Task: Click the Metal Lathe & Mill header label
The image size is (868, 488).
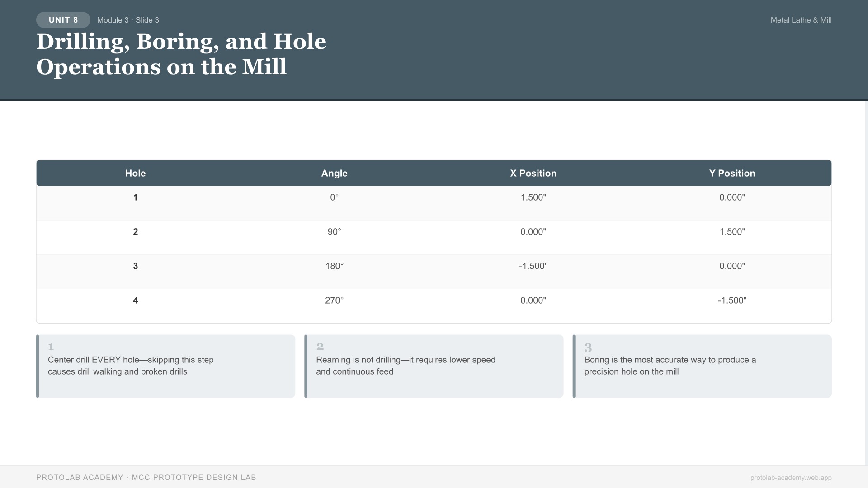Action: (x=801, y=20)
